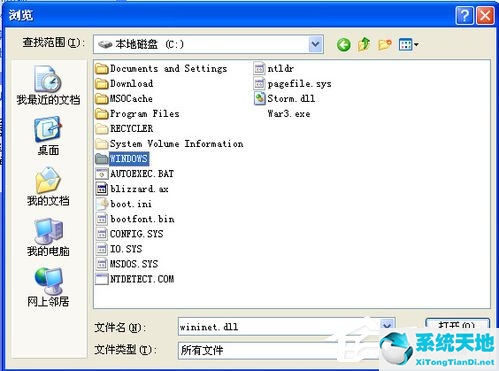This screenshot has width=499, height=371.
Task: Select the bootfont.bin file
Action: pos(135,219)
